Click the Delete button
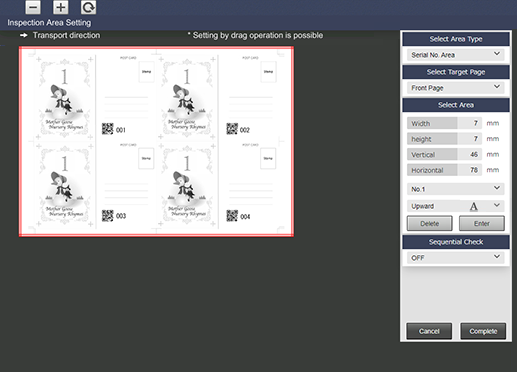Image resolution: width=517 pixels, height=372 pixels. point(430,223)
